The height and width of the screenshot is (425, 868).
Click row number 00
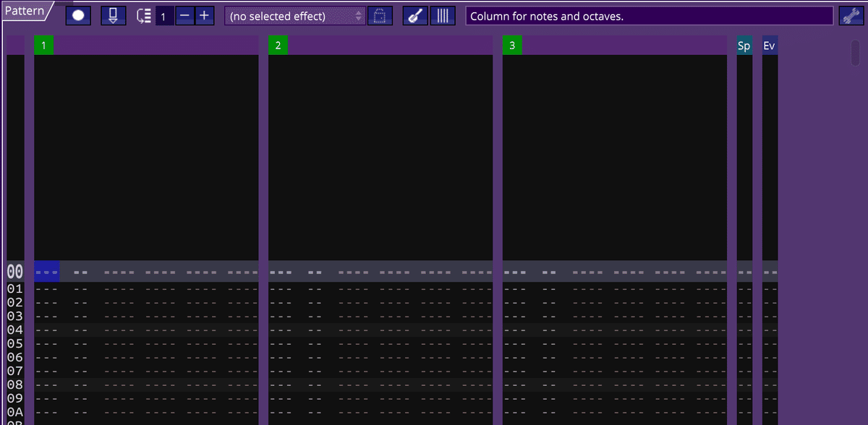(x=15, y=272)
